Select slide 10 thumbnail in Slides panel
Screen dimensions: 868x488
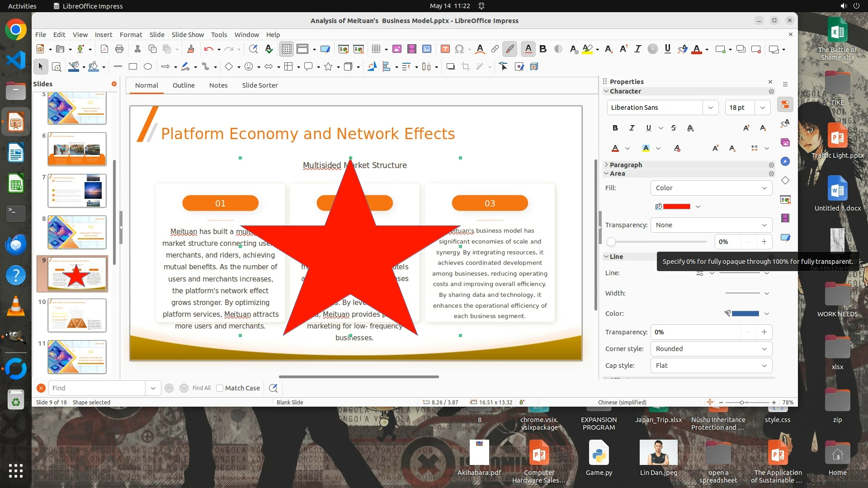coord(77,315)
